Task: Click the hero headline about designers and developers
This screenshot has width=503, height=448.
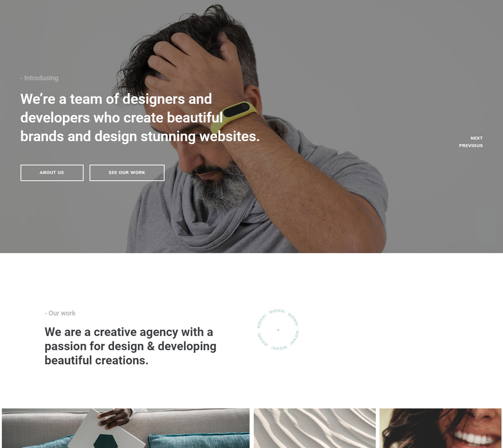Action: (x=140, y=118)
